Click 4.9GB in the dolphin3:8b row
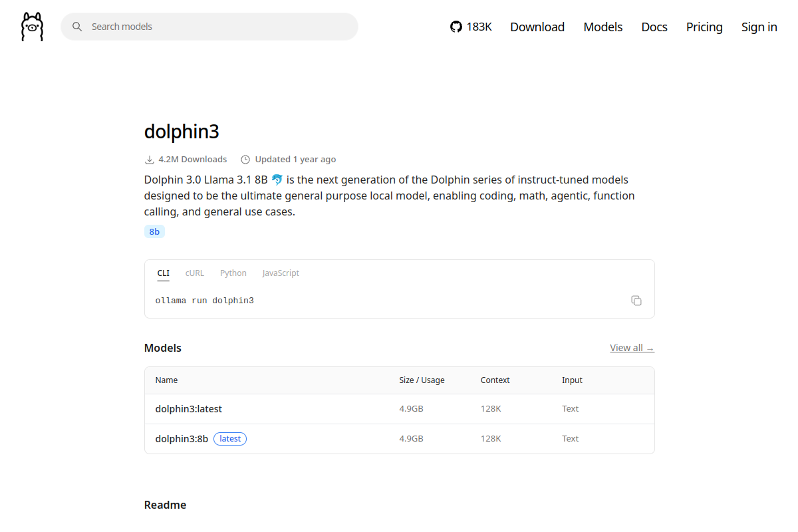The image size is (798, 532). pos(411,439)
